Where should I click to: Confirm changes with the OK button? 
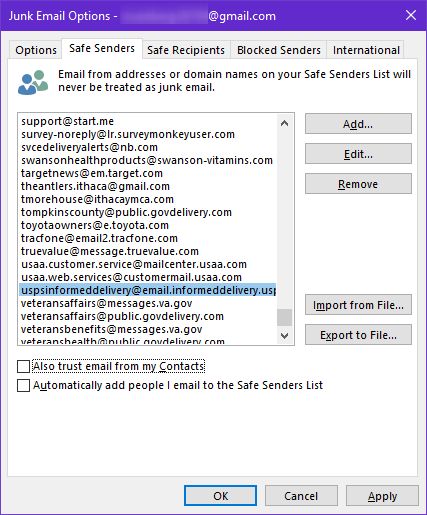click(220, 496)
